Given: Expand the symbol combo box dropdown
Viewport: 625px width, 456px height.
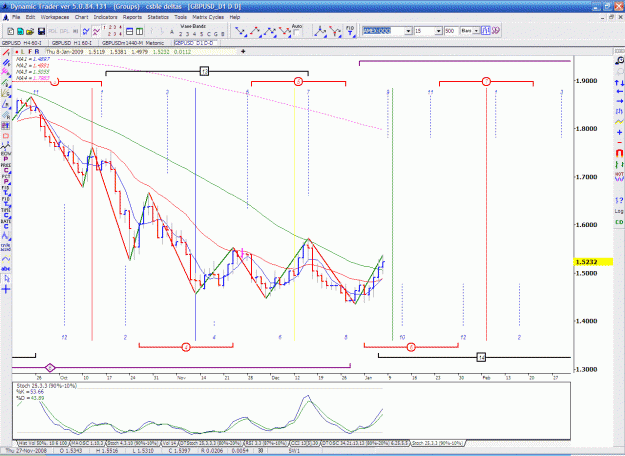Looking at the screenshot, I should pyautogui.click(x=408, y=31).
